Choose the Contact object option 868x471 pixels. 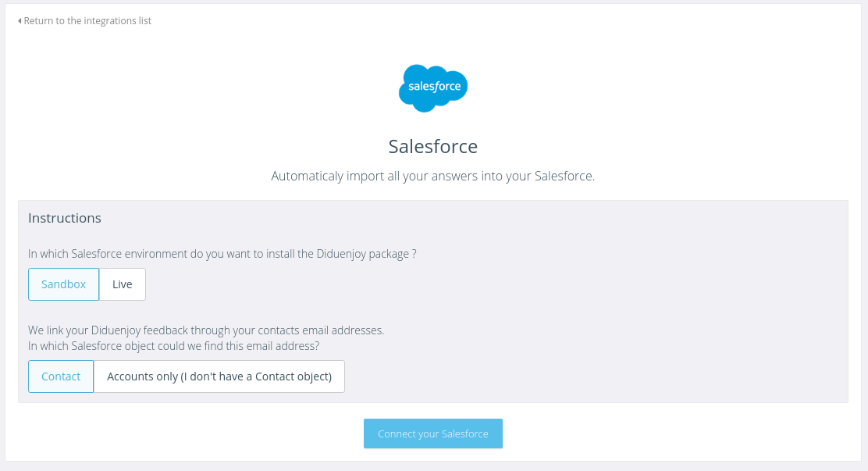(x=61, y=376)
